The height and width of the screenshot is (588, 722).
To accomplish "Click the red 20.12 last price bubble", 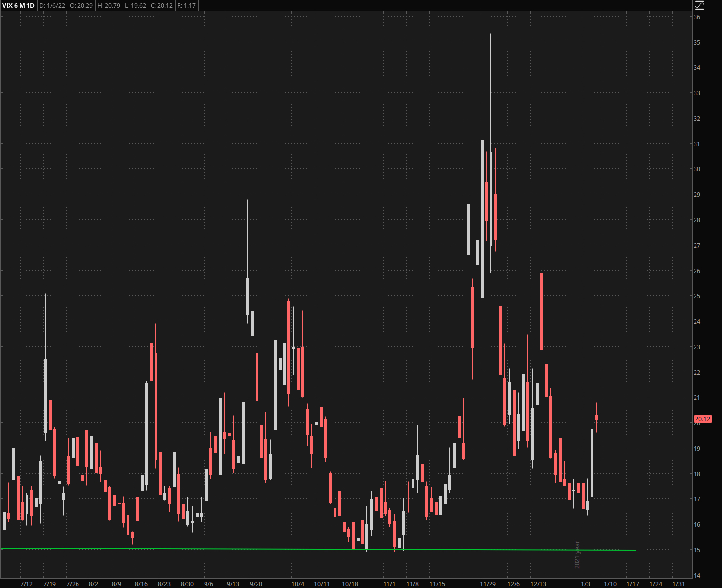I will tap(702, 419).
